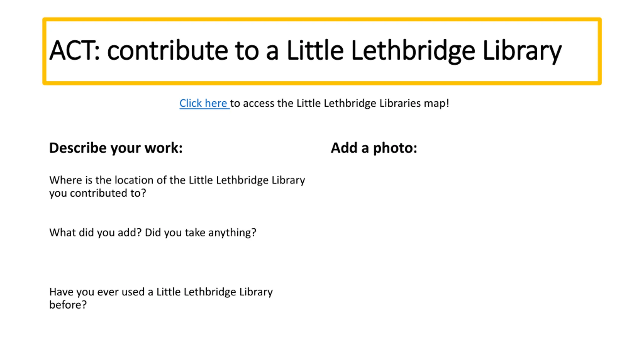Click the word 'work:' in left heading
The image size is (644, 362).
(x=164, y=148)
